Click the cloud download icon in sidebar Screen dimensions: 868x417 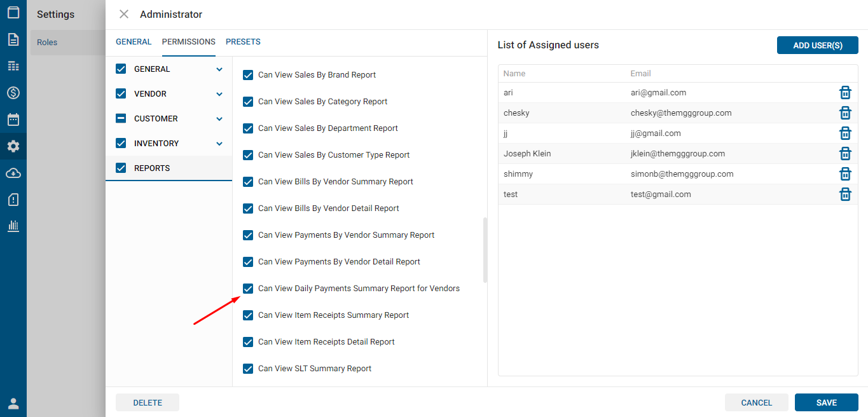(13, 173)
